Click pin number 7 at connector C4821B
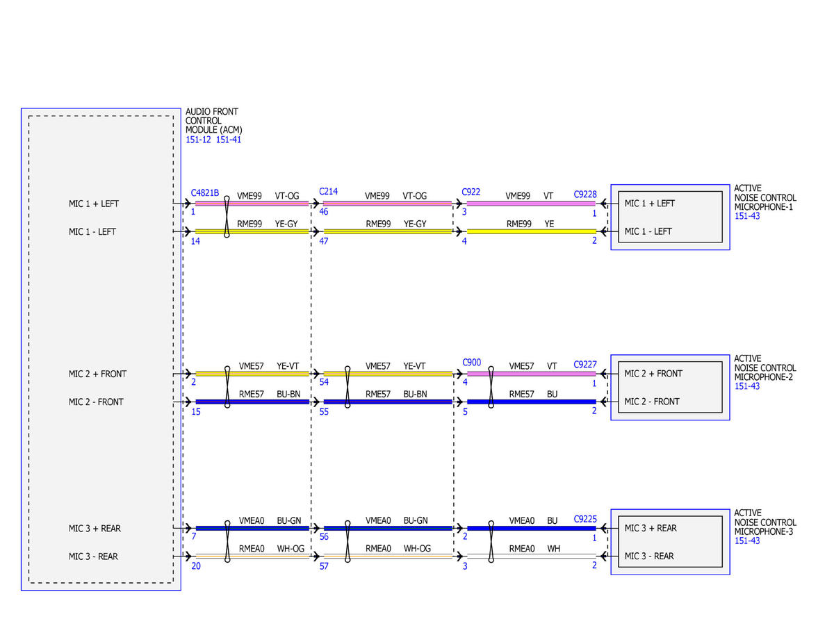834x644 pixels. coord(193,538)
